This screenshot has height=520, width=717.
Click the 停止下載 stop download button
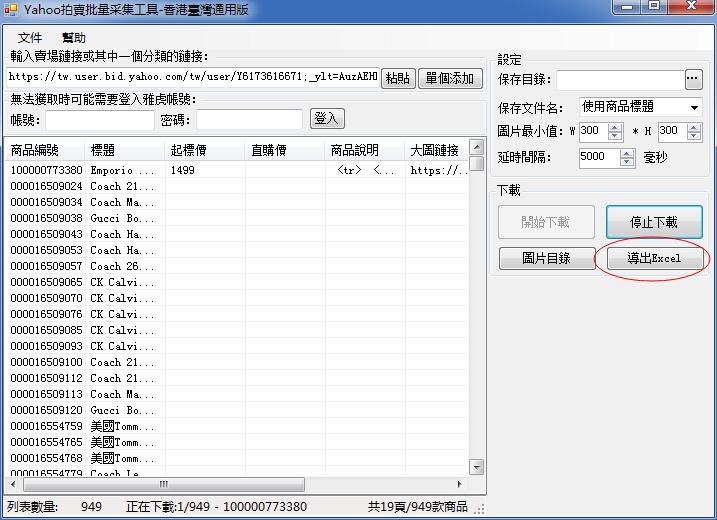coord(654,222)
